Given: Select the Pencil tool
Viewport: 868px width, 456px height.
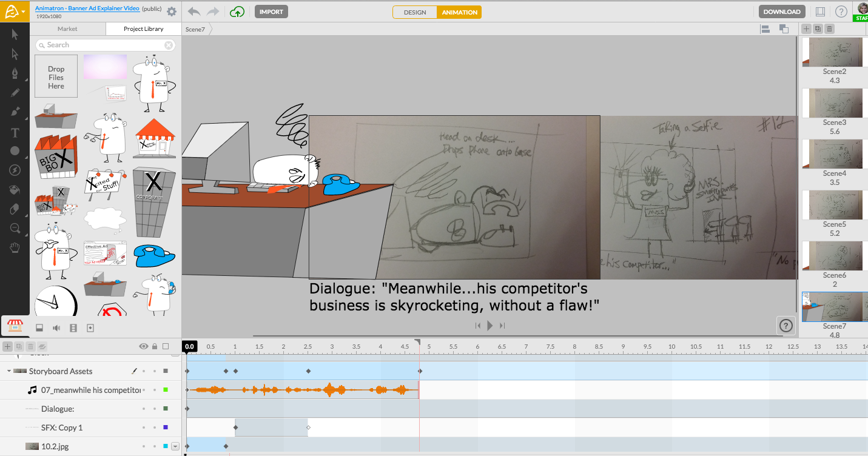Looking at the screenshot, I should click(15, 93).
